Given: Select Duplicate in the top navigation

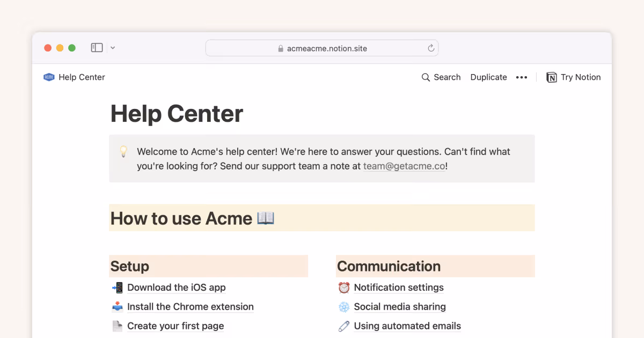Looking at the screenshot, I should [x=488, y=77].
